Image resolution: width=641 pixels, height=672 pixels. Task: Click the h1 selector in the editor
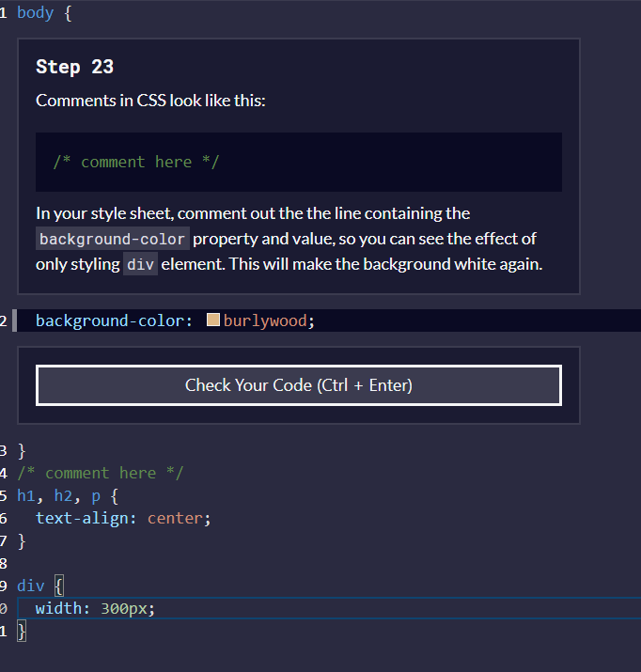(26, 495)
